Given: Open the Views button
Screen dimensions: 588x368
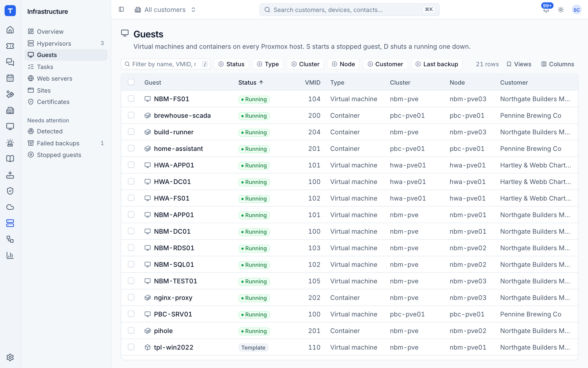Looking at the screenshot, I should tap(519, 64).
